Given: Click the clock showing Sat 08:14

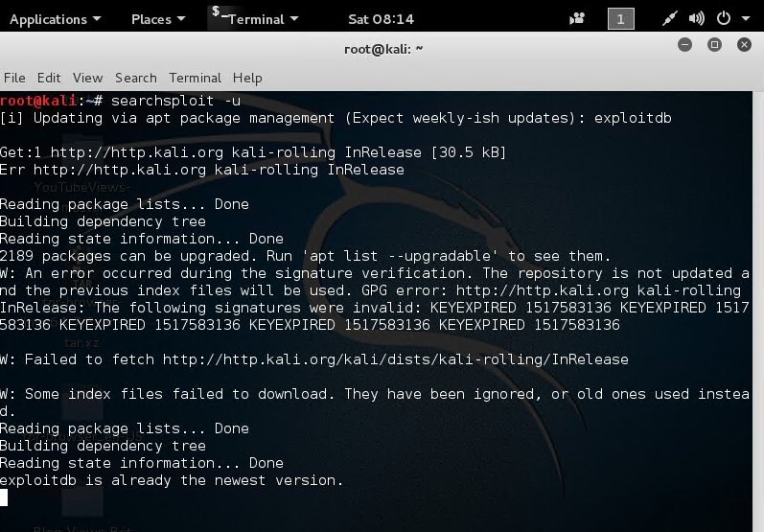Looking at the screenshot, I should 381,19.
